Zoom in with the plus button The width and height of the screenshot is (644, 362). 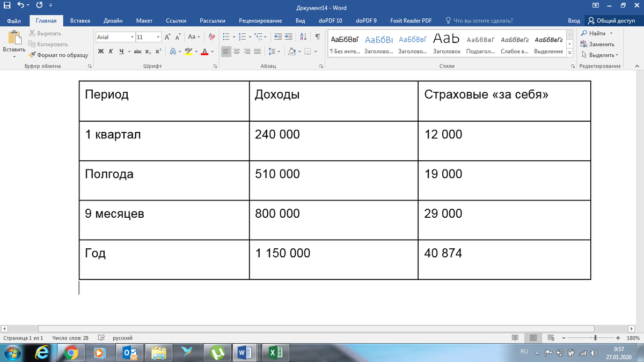click(619, 338)
